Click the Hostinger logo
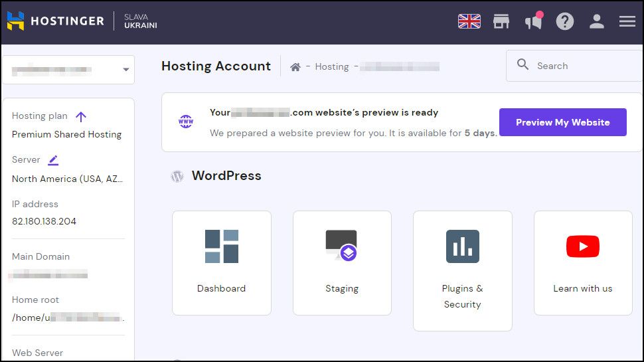The height and width of the screenshot is (362, 644). [56, 21]
